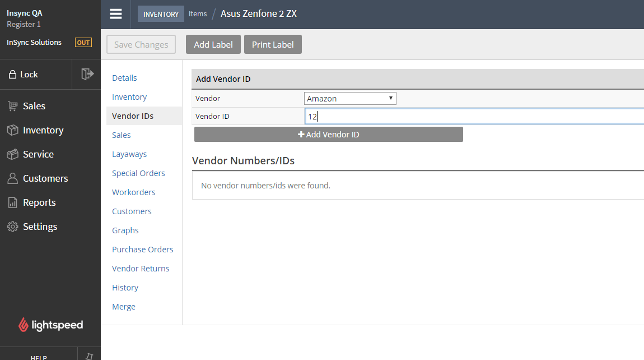Open the Vendor Returns tab
Screen dimensions: 644x360
pyautogui.click(x=141, y=269)
